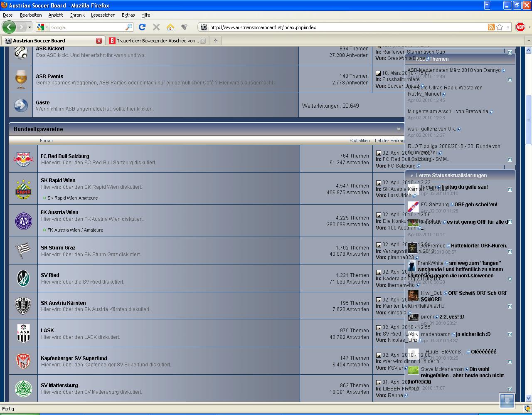Image resolution: width=532 pixels, height=415 pixels.
Task: Click the scrollbar up arrow
Action: point(529,50)
